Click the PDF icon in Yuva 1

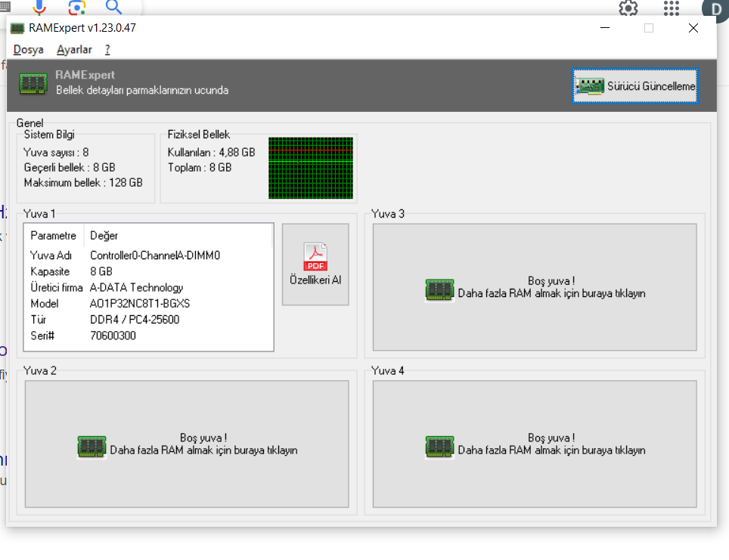tap(315, 256)
